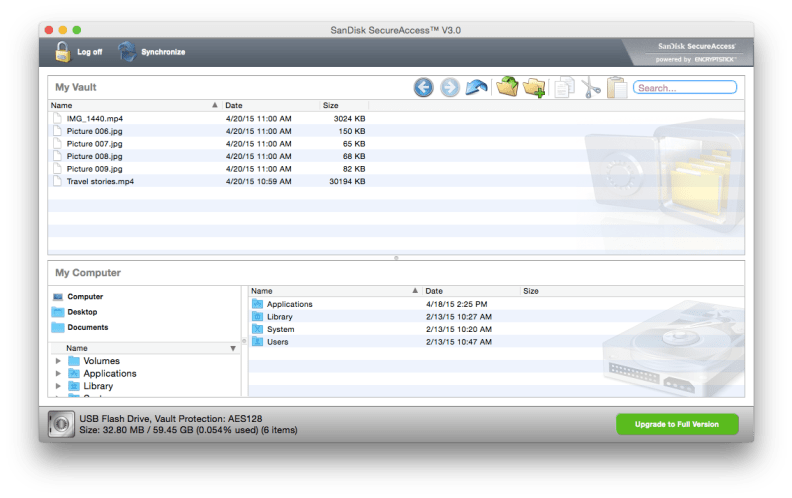Create new folder with plus-folder icon

(x=534, y=87)
